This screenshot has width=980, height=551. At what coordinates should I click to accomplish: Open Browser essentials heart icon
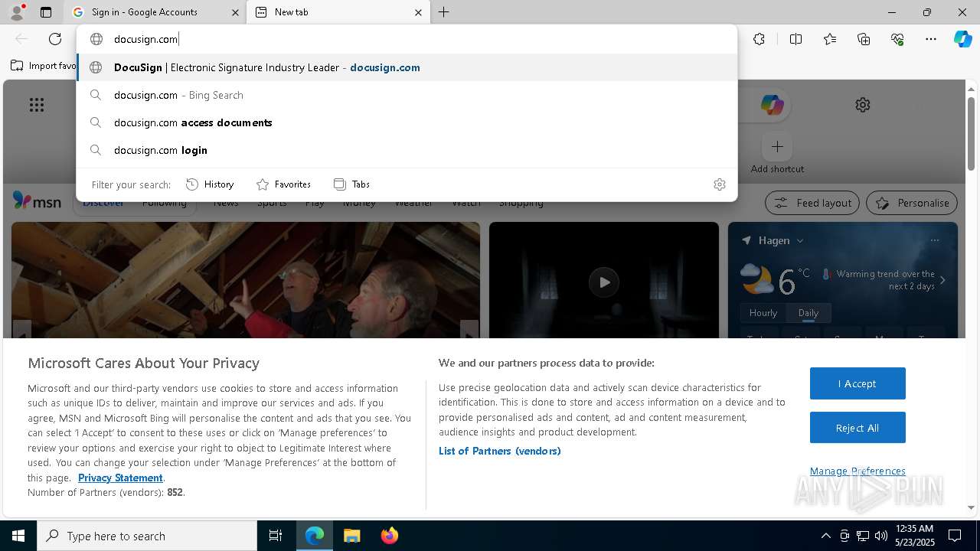pos(897,39)
